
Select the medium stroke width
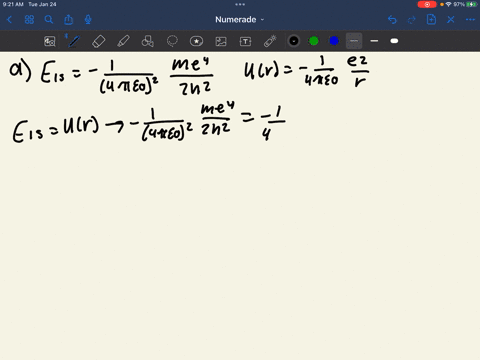point(374,41)
